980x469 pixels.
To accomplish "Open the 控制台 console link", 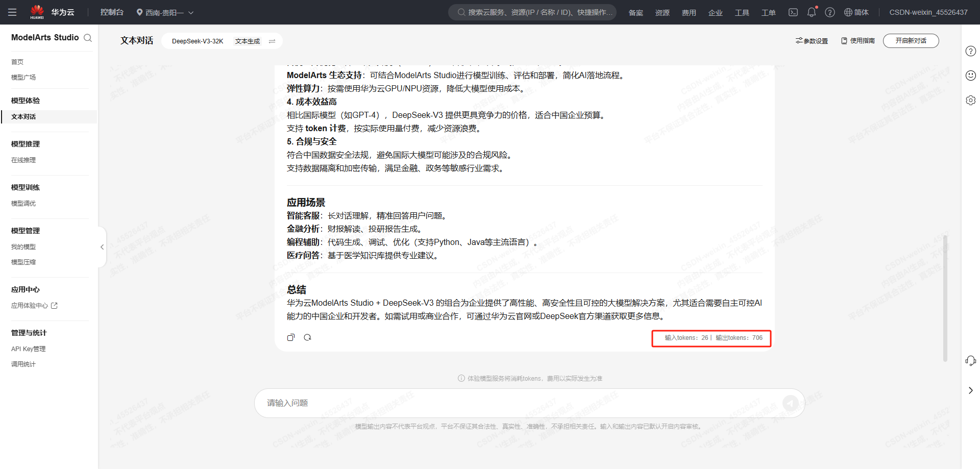I will (112, 12).
